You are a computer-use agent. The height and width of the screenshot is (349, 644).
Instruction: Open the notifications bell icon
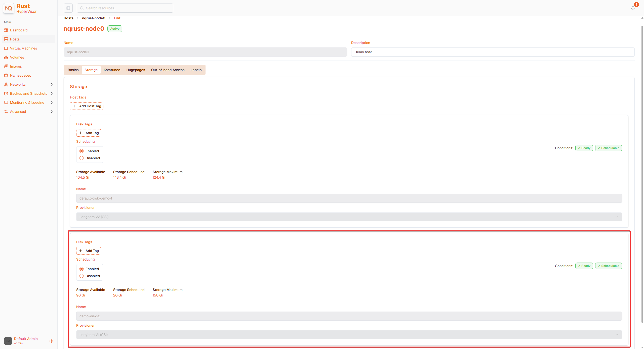coord(633,8)
